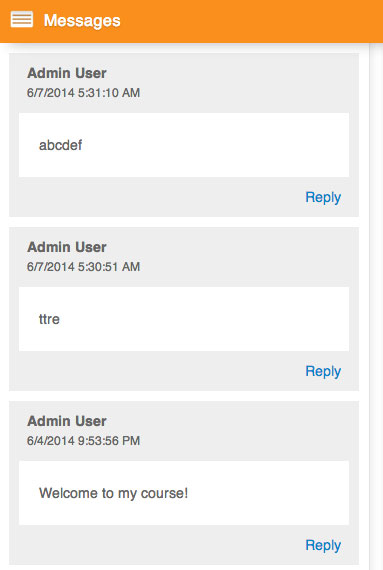The height and width of the screenshot is (570, 383).
Task: Click gray card area beside first Reply
Action: [156, 197]
